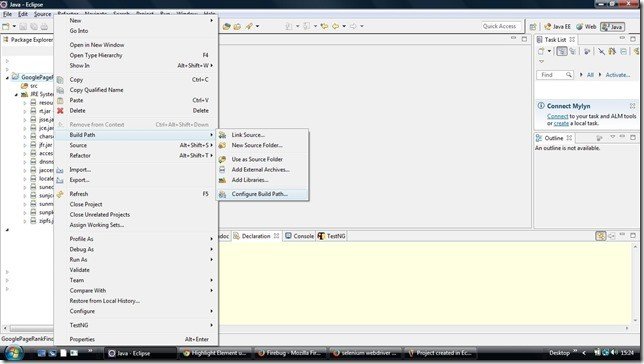Close the Connect Mylyn notice
This screenshot has height=364, width=644.
click(x=632, y=106)
